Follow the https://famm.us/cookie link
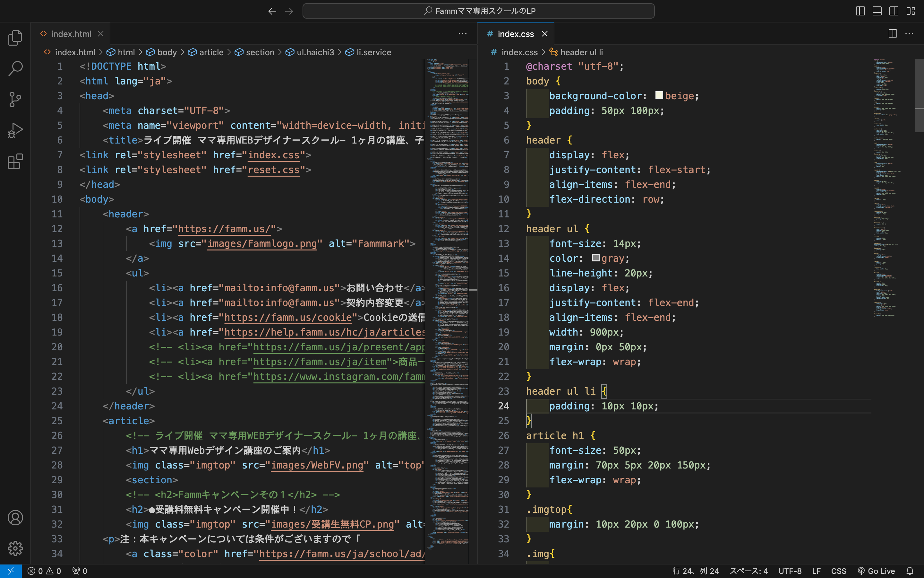Viewport: 924px width, 578px height. point(288,318)
